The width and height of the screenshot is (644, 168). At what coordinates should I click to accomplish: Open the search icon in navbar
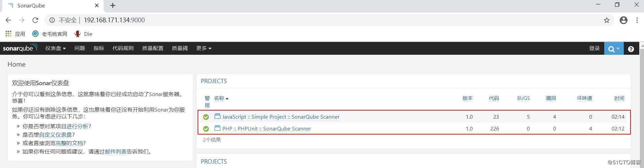pyautogui.click(x=614, y=49)
